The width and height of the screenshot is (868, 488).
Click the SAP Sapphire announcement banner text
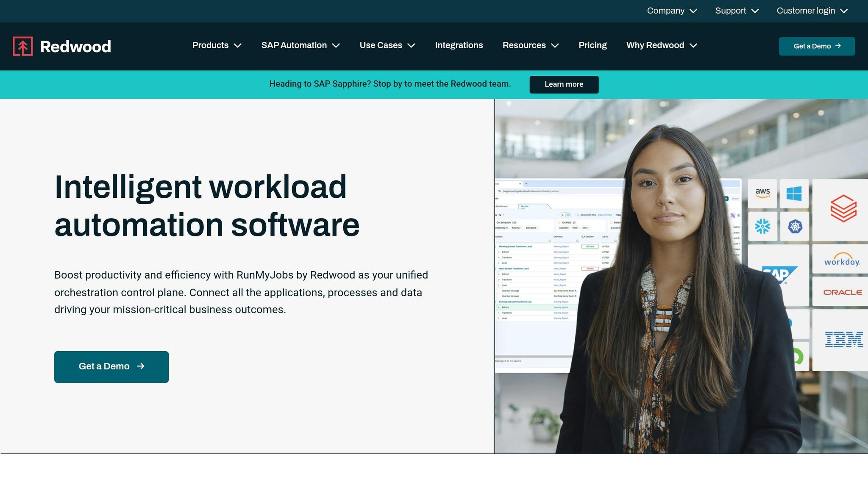(390, 84)
